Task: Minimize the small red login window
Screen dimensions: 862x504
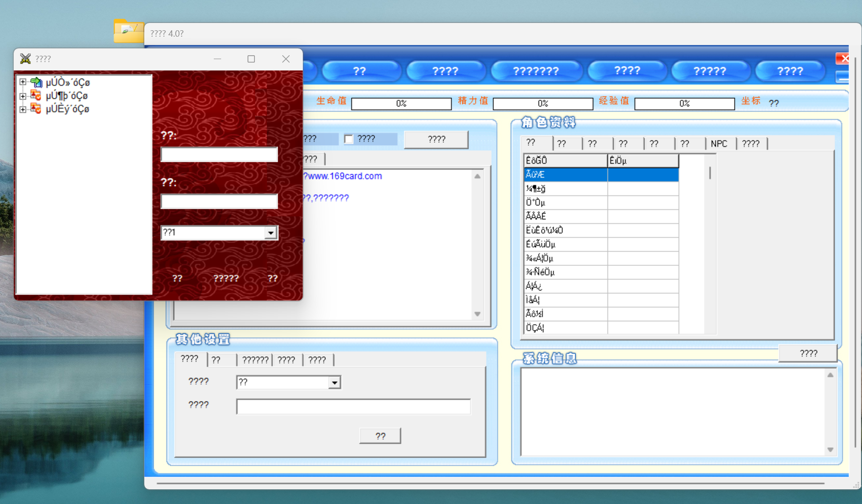Action: click(x=217, y=59)
